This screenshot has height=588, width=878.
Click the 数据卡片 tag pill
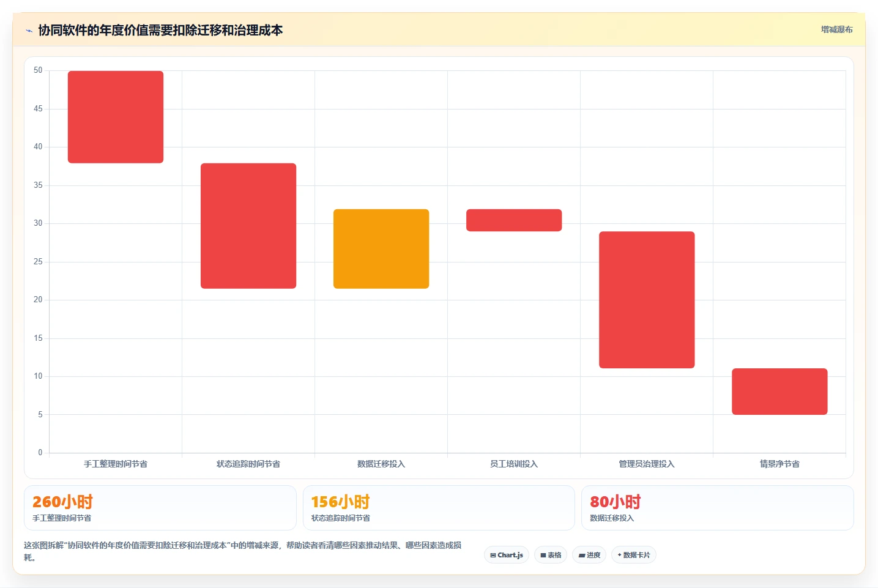[x=634, y=555]
